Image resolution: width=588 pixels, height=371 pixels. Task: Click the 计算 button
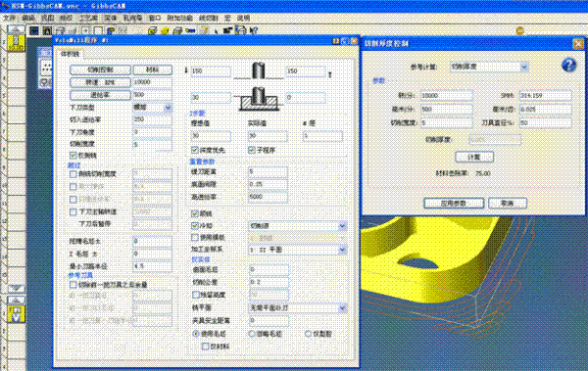474,157
